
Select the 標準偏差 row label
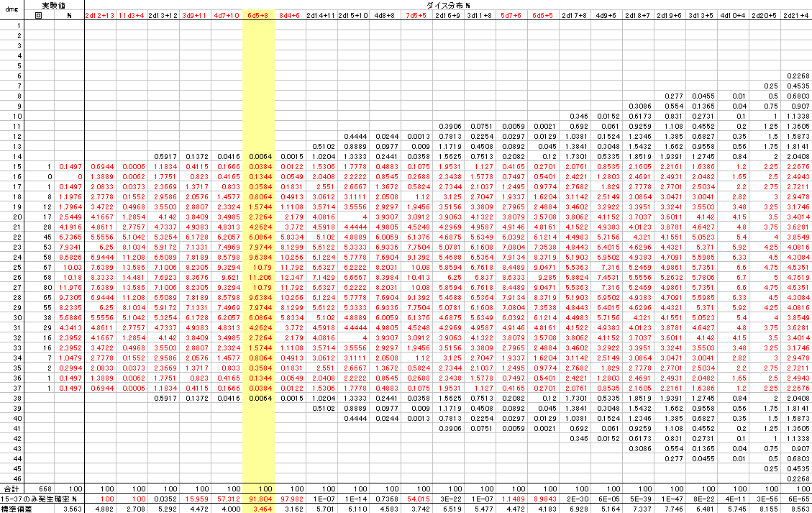[x=18, y=509]
